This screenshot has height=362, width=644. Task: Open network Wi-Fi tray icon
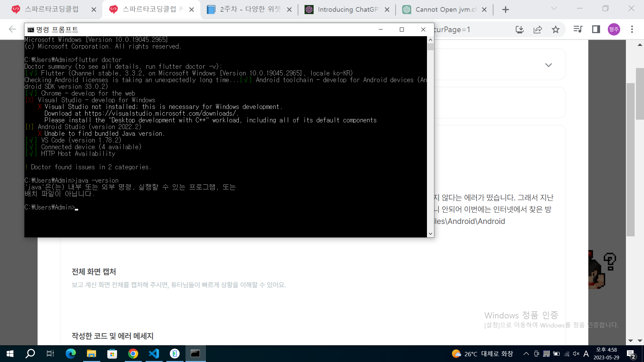coord(567,354)
